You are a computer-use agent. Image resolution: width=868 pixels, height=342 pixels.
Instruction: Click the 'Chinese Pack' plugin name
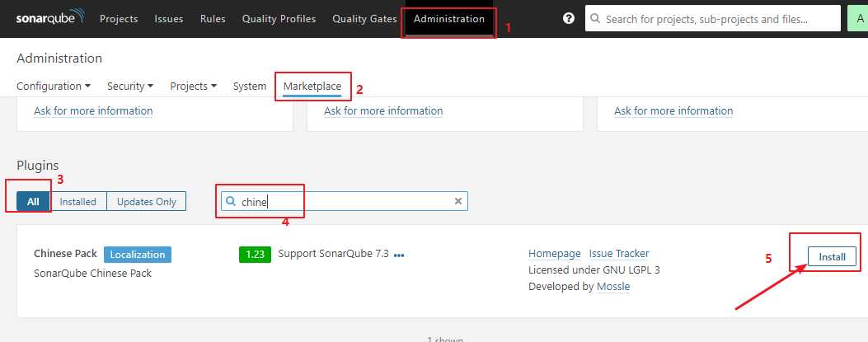click(x=66, y=254)
